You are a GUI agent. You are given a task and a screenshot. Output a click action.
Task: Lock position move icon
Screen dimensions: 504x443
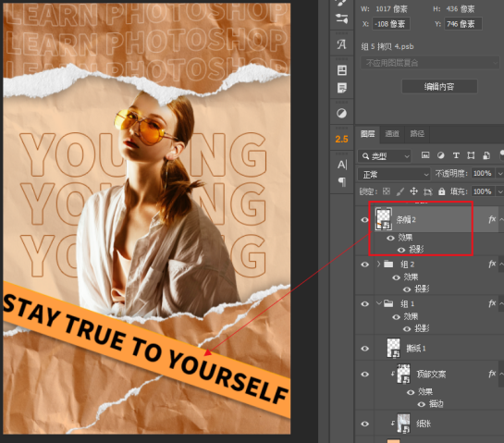(x=413, y=191)
